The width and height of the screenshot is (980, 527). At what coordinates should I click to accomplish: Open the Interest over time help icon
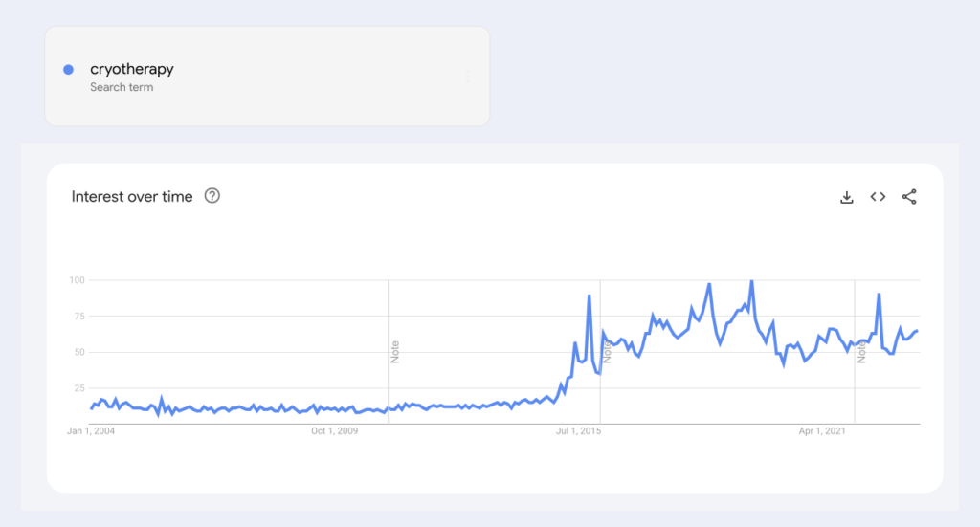click(x=212, y=196)
